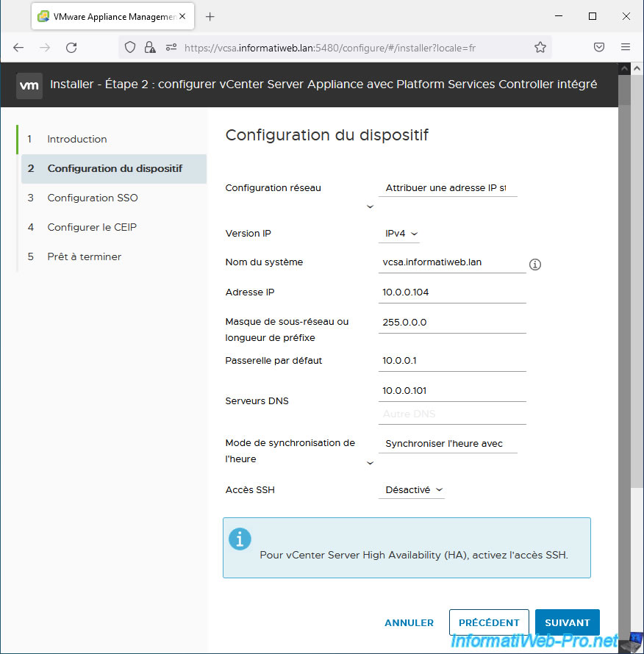Screen dimensions: 644x654
Task: Click the Autre DNS field
Action: pyautogui.click(x=452, y=414)
